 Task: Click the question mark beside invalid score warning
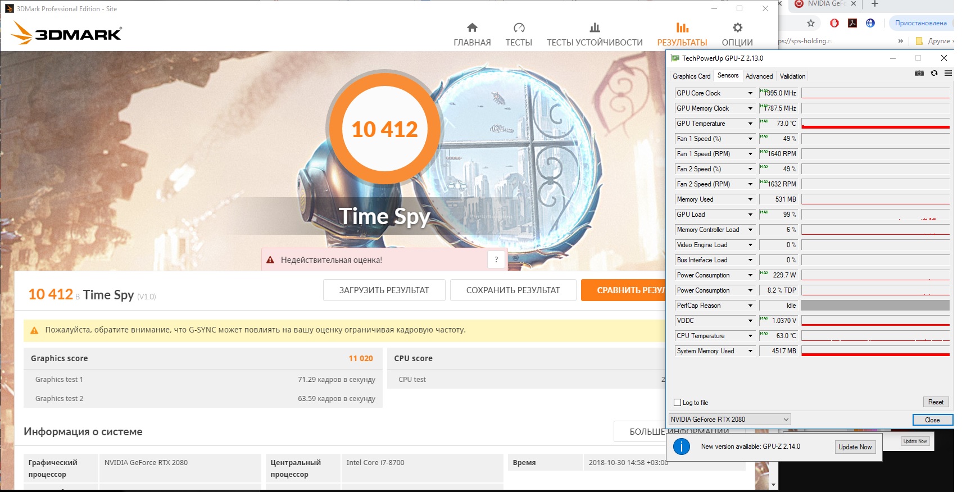pos(496,259)
